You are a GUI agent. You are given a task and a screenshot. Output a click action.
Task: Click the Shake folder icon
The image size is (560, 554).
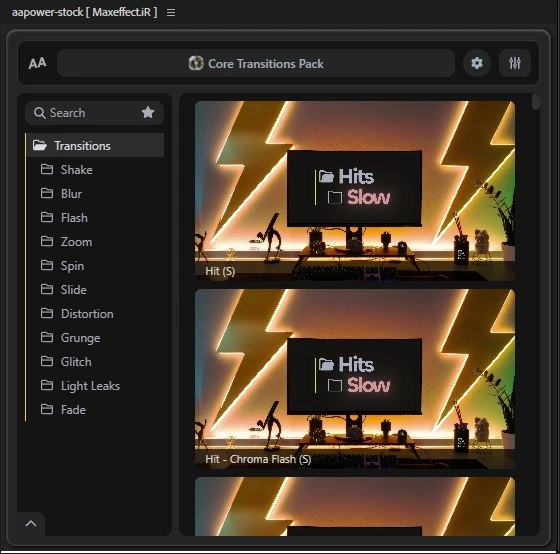(47, 169)
